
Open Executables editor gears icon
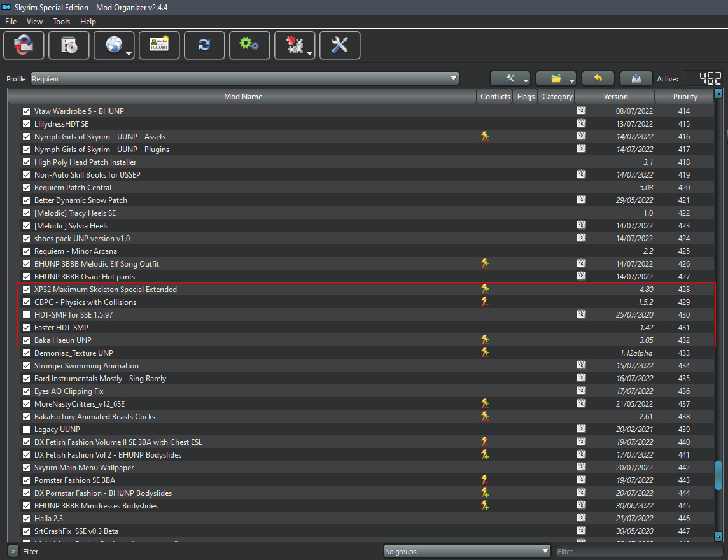tap(249, 46)
